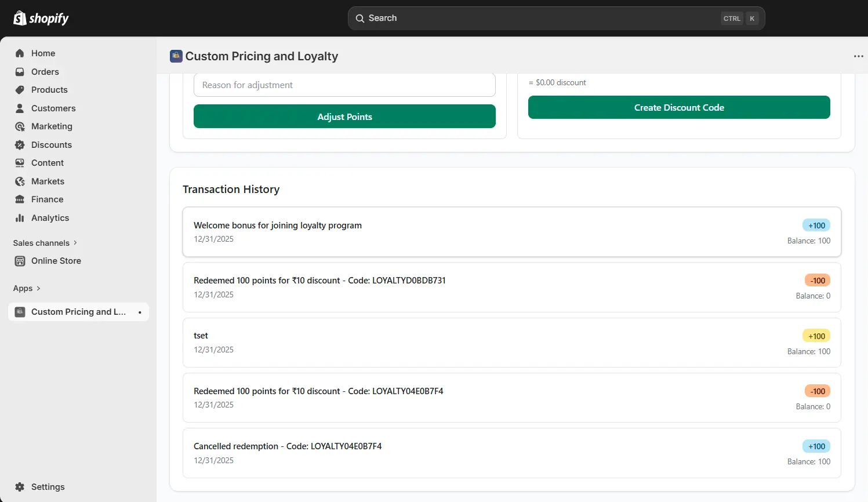Open the Marketing icon

pyautogui.click(x=20, y=126)
